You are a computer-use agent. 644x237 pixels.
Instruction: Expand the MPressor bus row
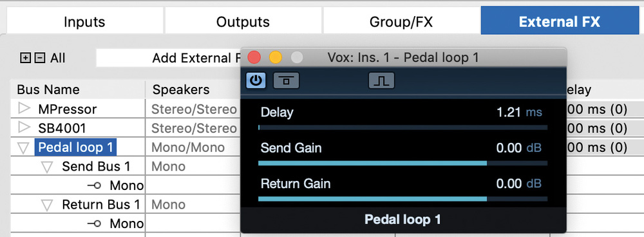[x=24, y=108]
